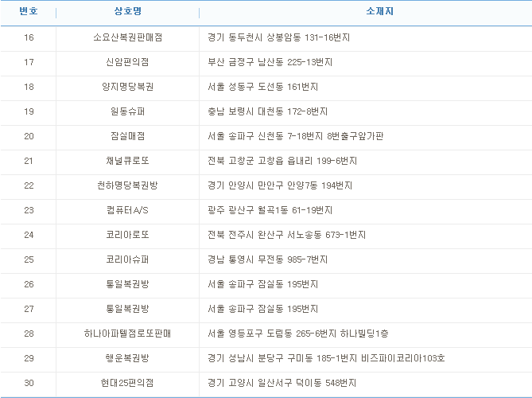The width and height of the screenshot is (532, 398).
Task: Select store name 원동슈퍼
Action: 127,111
